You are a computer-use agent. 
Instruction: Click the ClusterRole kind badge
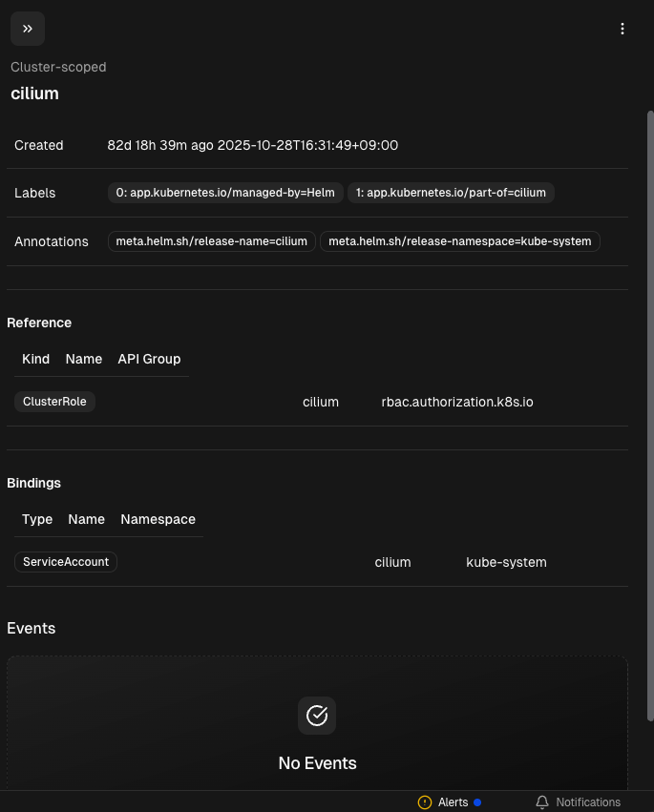tap(54, 402)
